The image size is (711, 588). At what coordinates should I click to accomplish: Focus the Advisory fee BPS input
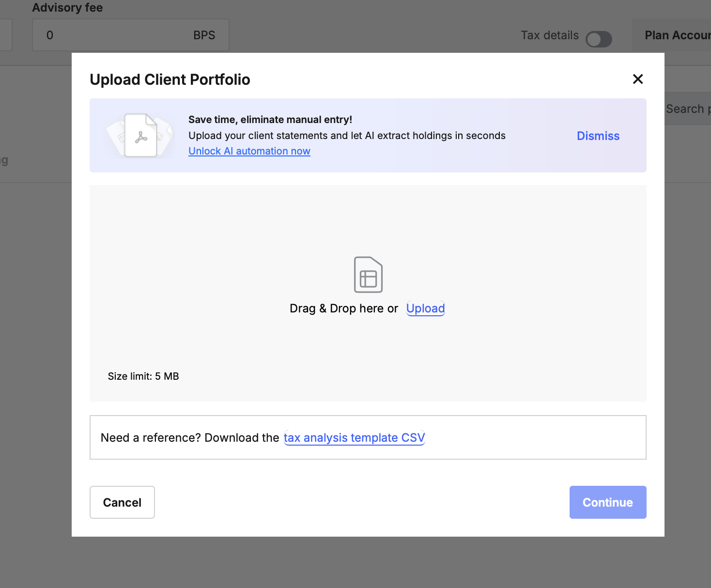130,35
